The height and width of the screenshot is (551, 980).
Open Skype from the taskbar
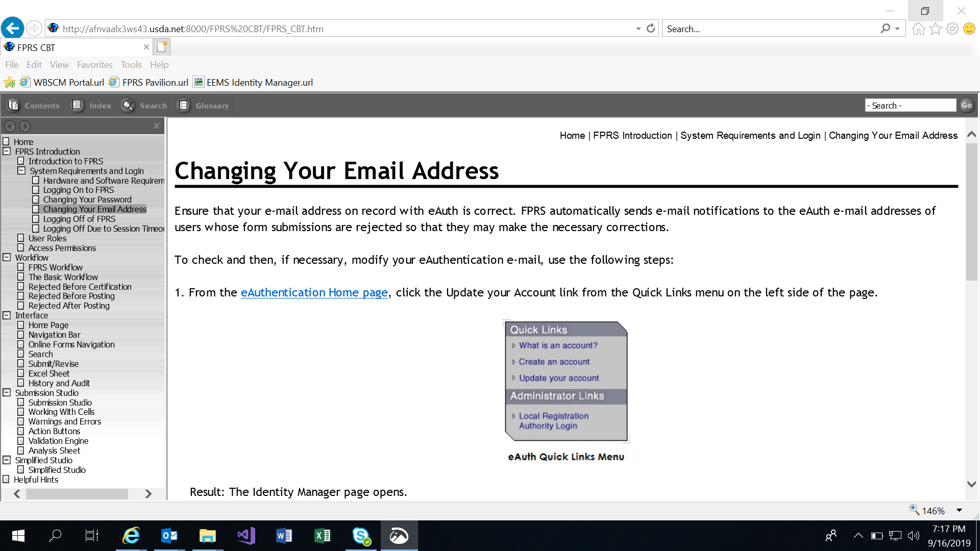point(361,536)
